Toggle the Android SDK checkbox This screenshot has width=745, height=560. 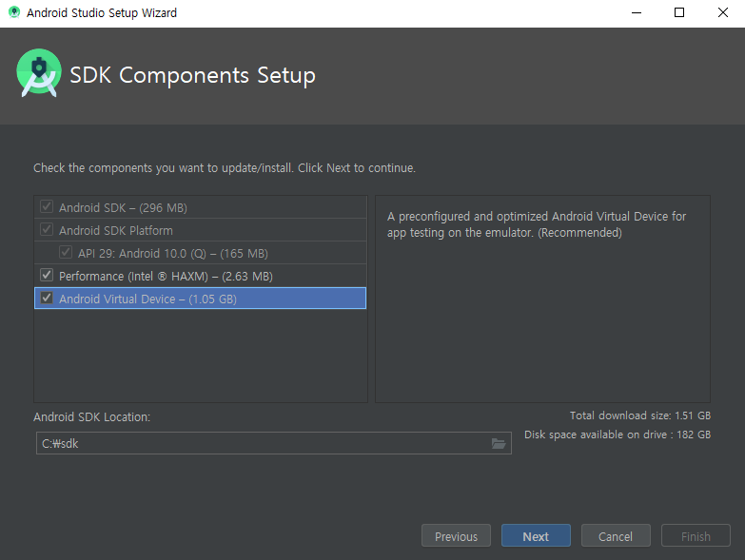click(47, 207)
